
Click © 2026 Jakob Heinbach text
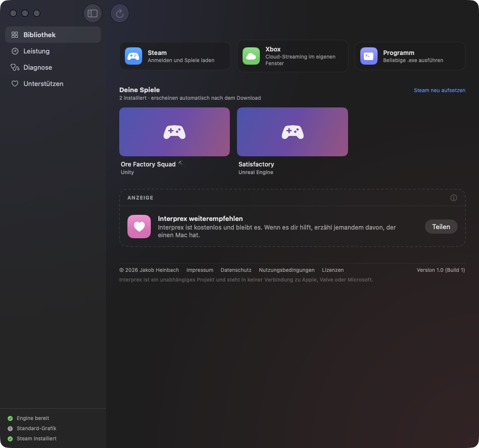tap(149, 270)
